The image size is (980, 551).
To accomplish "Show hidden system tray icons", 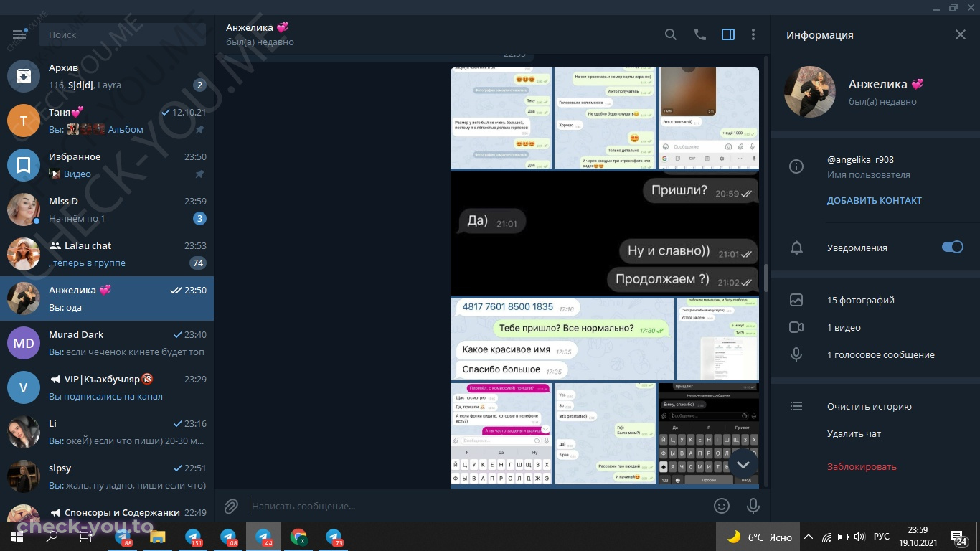I will click(809, 537).
